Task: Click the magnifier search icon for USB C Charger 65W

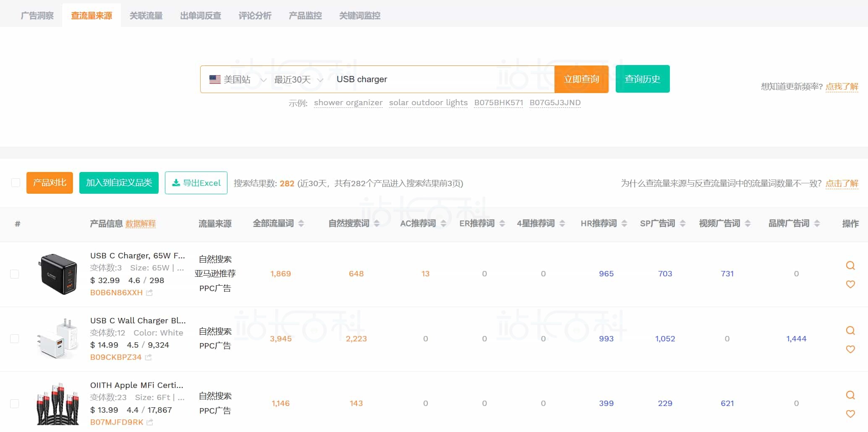Action: click(850, 265)
